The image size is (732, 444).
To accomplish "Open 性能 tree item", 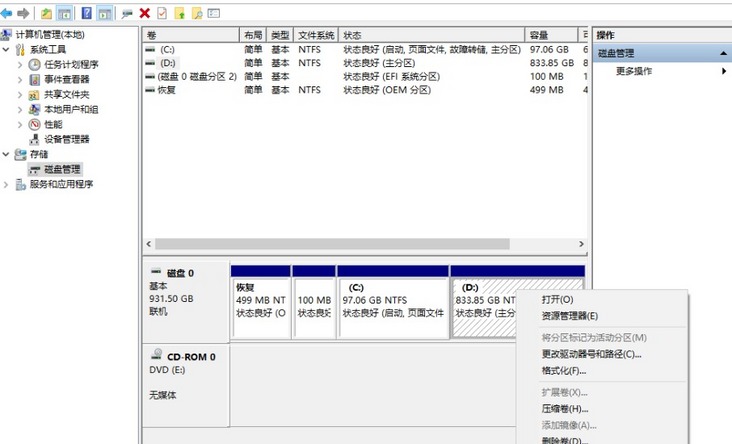I will click(53, 124).
